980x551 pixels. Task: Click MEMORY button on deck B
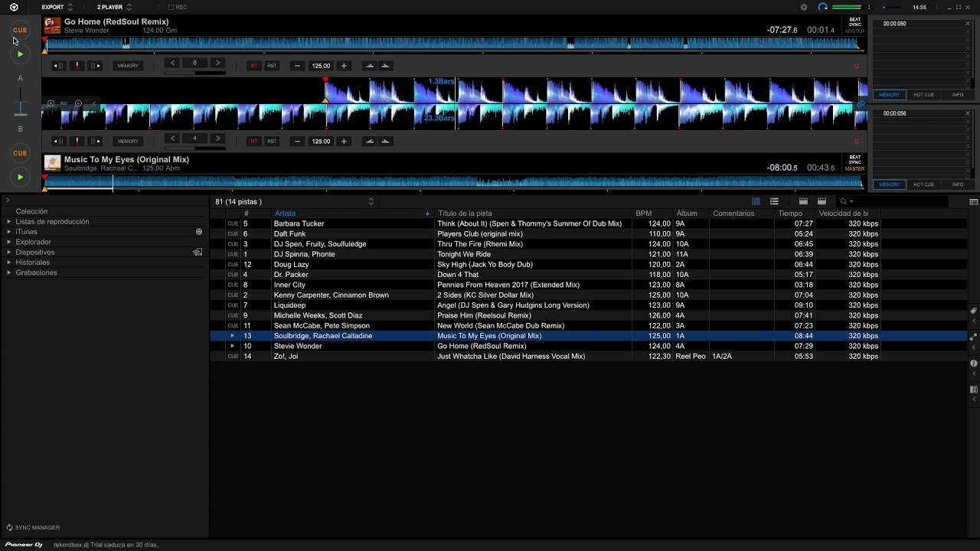point(128,141)
